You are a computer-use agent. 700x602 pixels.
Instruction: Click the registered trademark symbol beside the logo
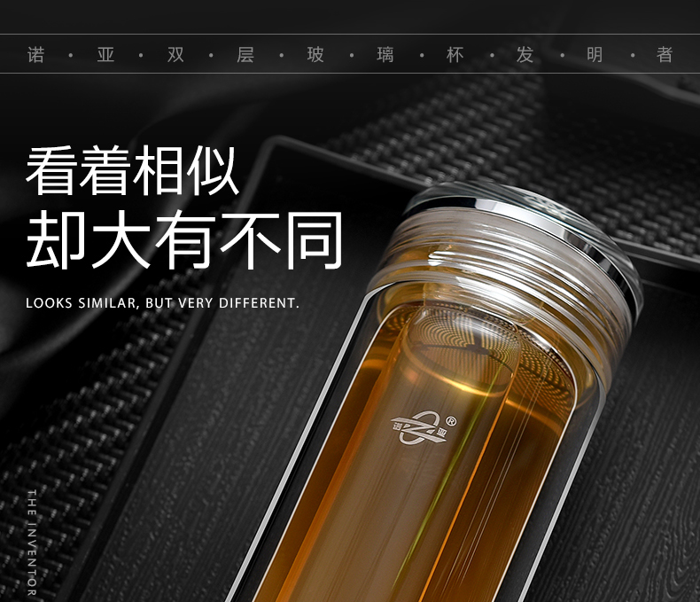coord(450,420)
